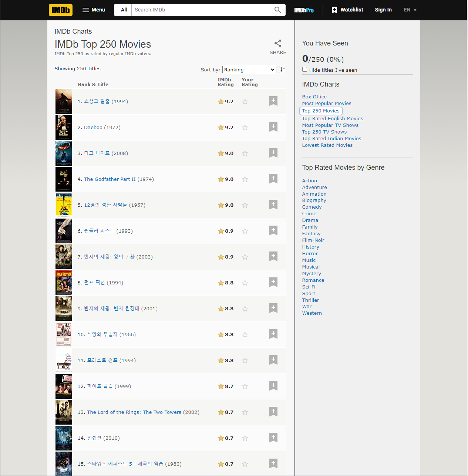Rate the rank 1 film with star
The width and height of the screenshot is (468, 476).
coord(245,102)
